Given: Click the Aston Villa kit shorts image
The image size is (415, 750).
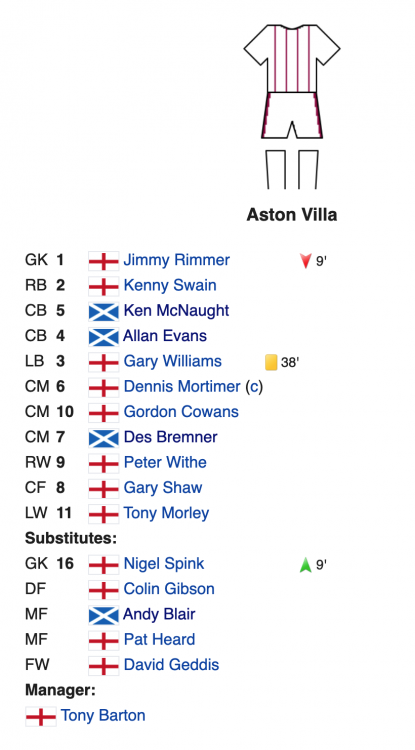Looking at the screenshot, I should point(292,115).
